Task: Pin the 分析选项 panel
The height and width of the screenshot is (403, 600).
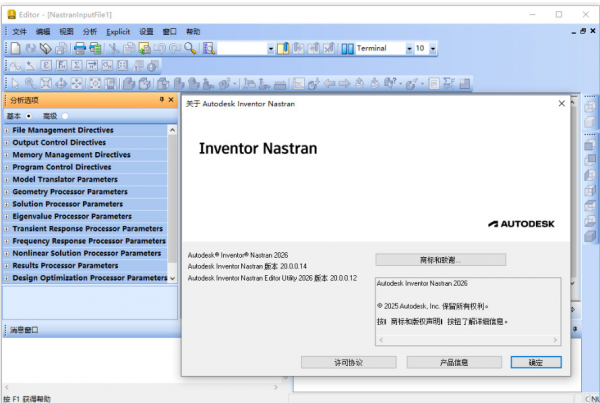Action: point(161,100)
